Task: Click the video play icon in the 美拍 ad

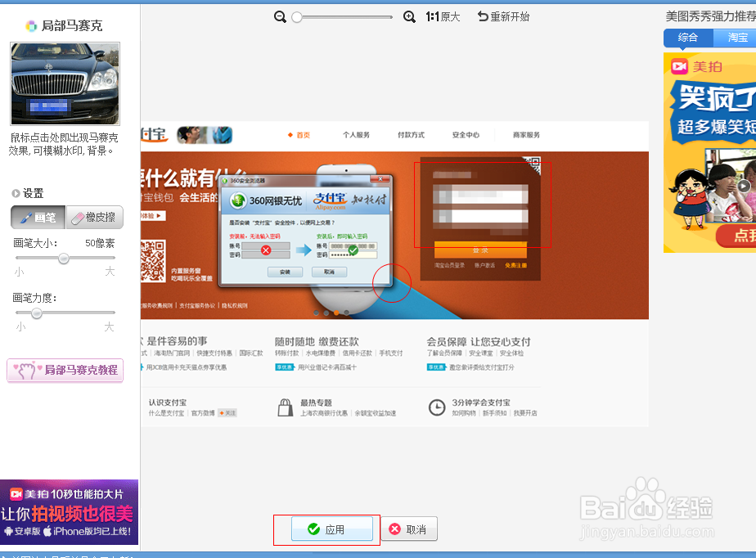Action: click(744, 186)
